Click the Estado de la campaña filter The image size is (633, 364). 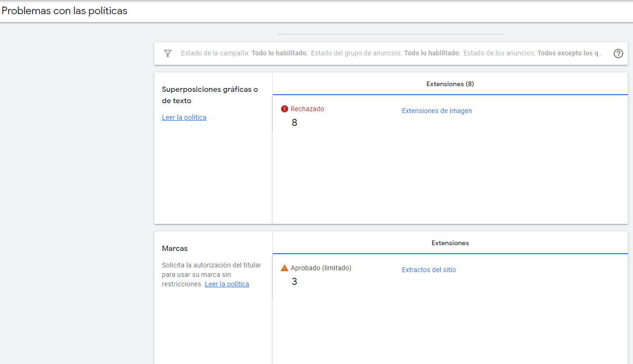pos(244,53)
